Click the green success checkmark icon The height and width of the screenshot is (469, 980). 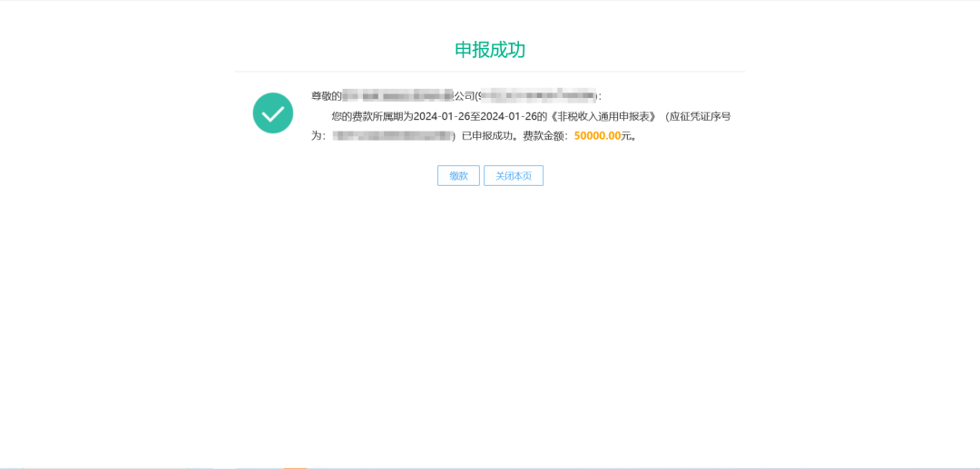pos(273,113)
